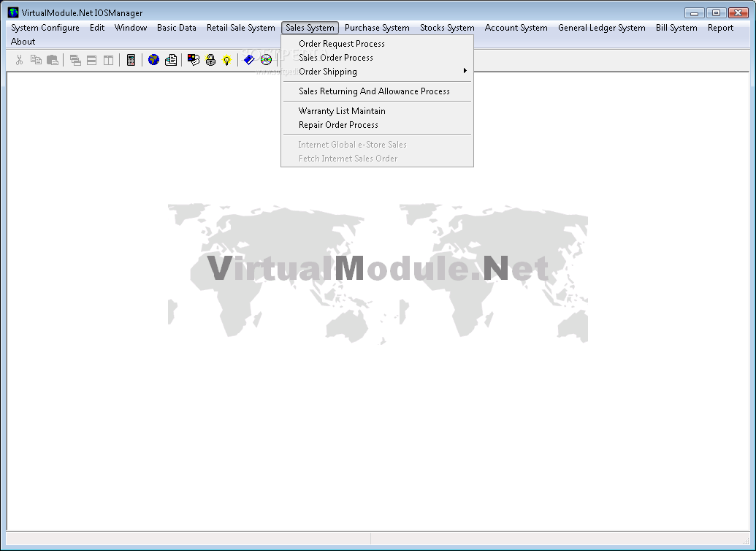This screenshot has width=756, height=551.
Task: Open the Account System menu
Action: 516,28
